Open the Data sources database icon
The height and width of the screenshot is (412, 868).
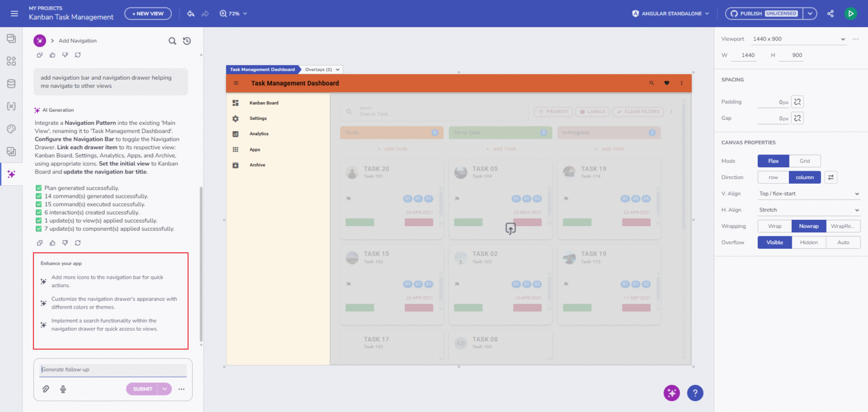coord(11,84)
